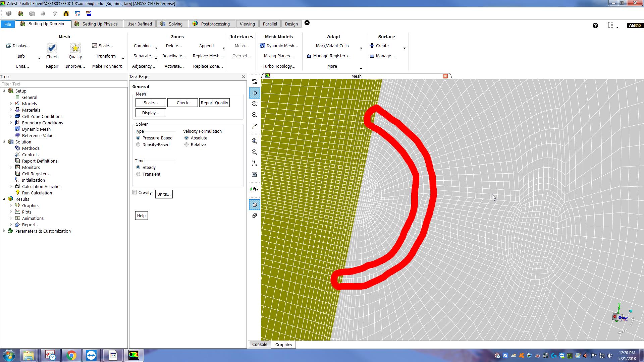Open the Mark/Adapt Cells dropdown arrow
Screen dimensions: 644x362
pos(361,48)
